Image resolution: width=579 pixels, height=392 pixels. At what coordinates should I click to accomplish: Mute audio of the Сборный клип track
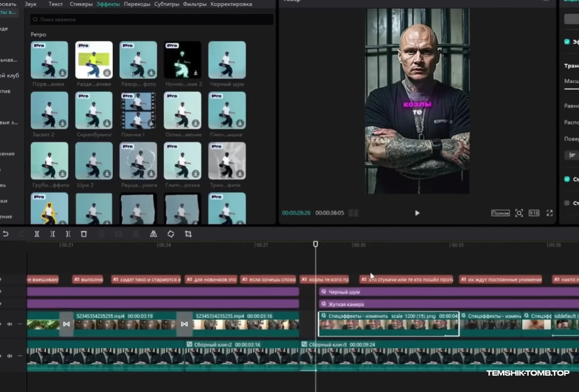click(x=9, y=356)
